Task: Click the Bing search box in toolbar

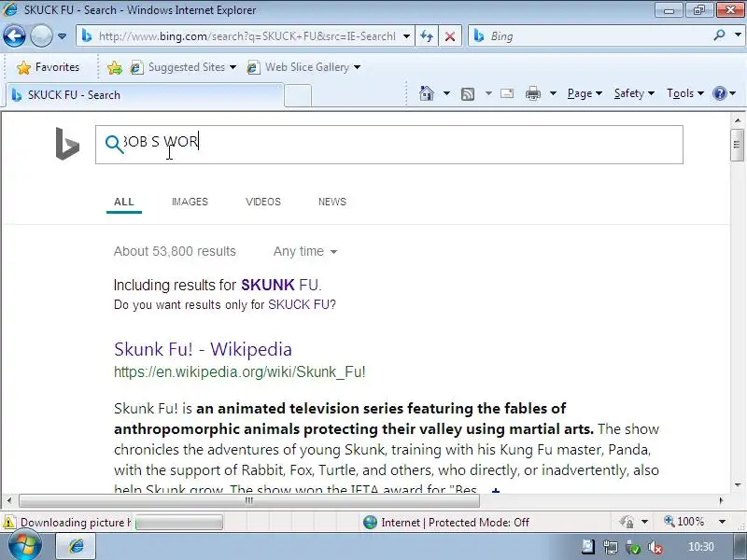Action: tap(589, 36)
